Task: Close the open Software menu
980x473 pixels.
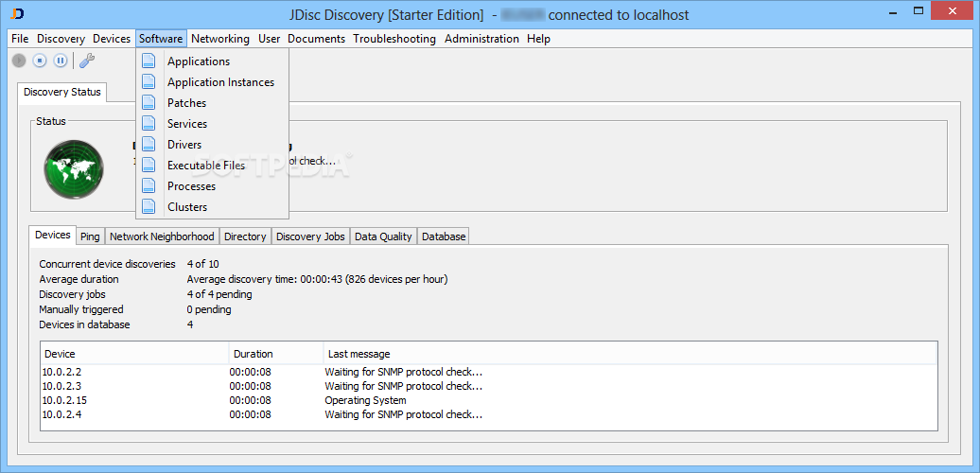Action: 161,39
